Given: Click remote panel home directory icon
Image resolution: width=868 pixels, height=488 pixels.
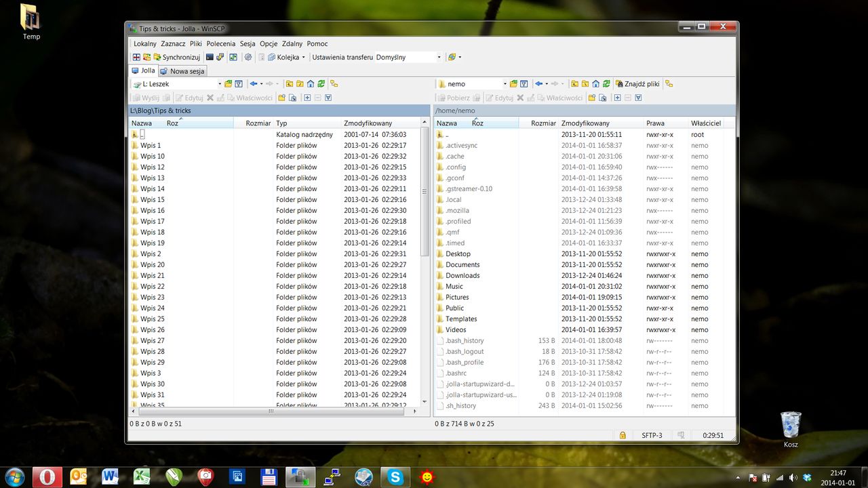Looking at the screenshot, I should pos(595,84).
